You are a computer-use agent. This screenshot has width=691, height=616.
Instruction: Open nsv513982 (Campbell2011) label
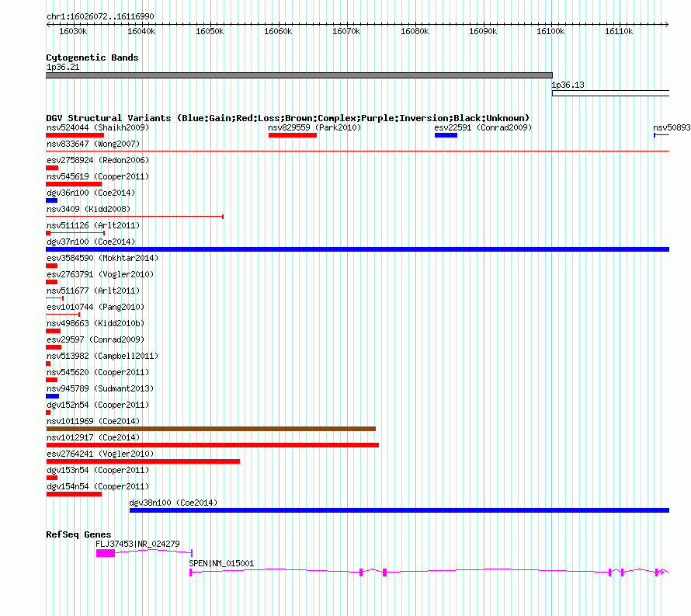(x=102, y=356)
